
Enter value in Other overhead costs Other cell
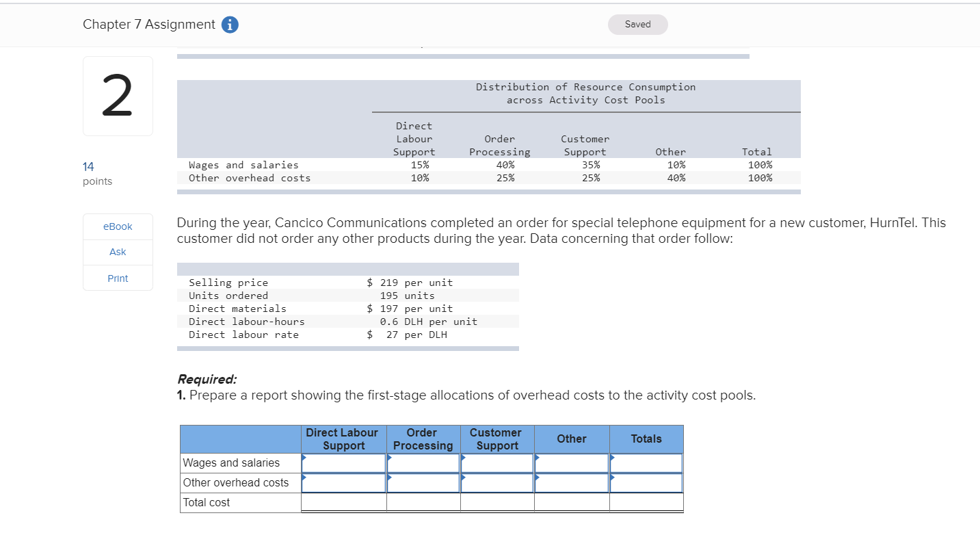pos(571,482)
